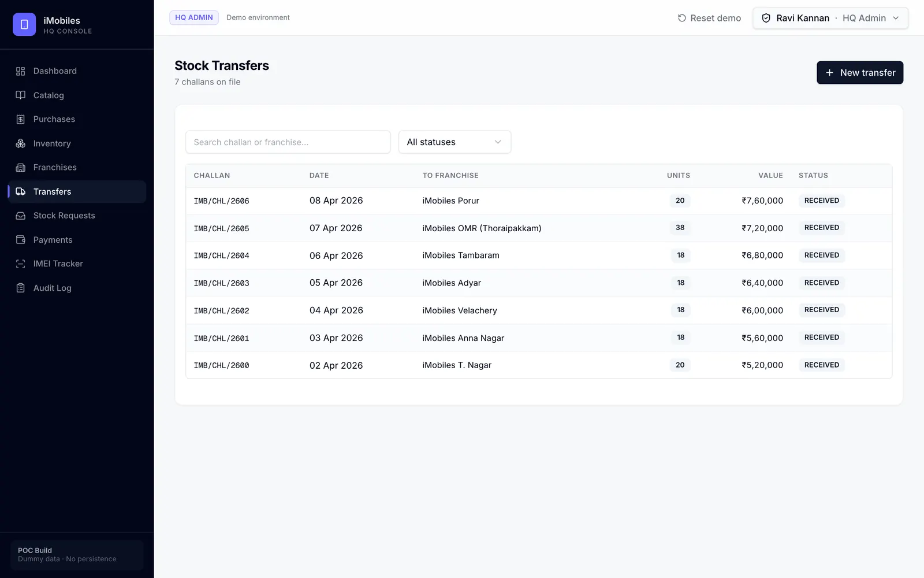This screenshot has height=578, width=924.
Task: Click the POC Build notice
Action: click(x=77, y=555)
